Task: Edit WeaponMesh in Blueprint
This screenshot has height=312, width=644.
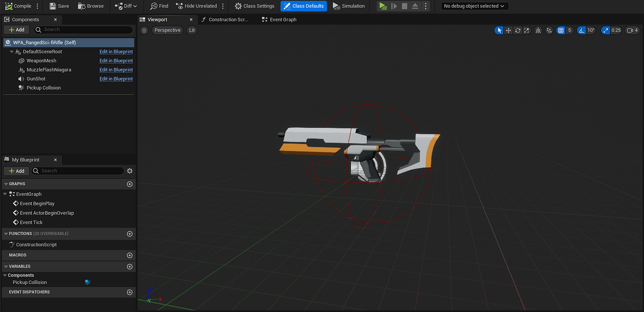Action: click(x=116, y=60)
